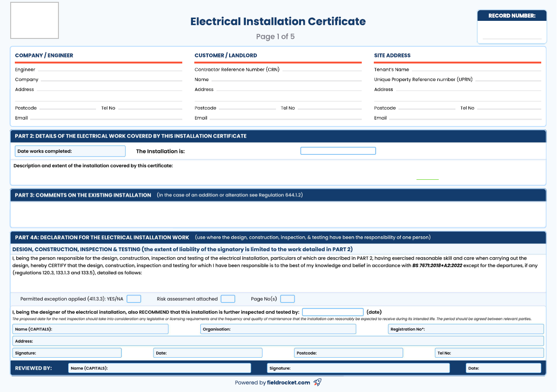557x392 pixels.
Task: Check the Risk assessment attached box
Action: [x=228, y=299]
